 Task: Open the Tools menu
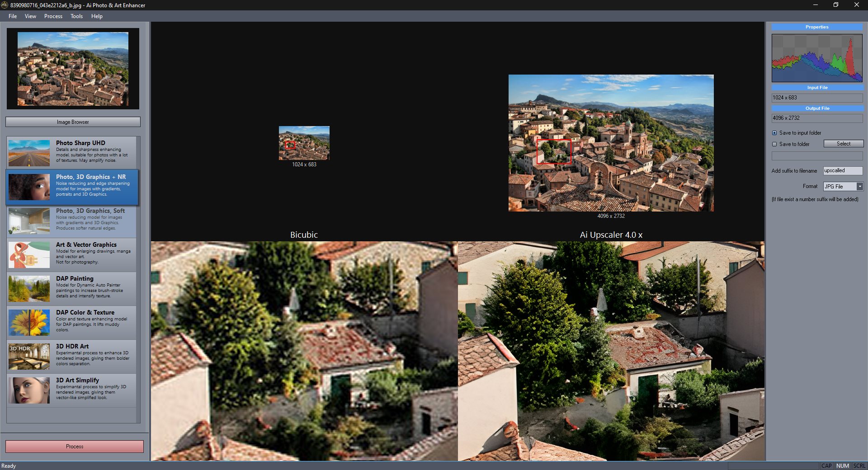tap(76, 16)
